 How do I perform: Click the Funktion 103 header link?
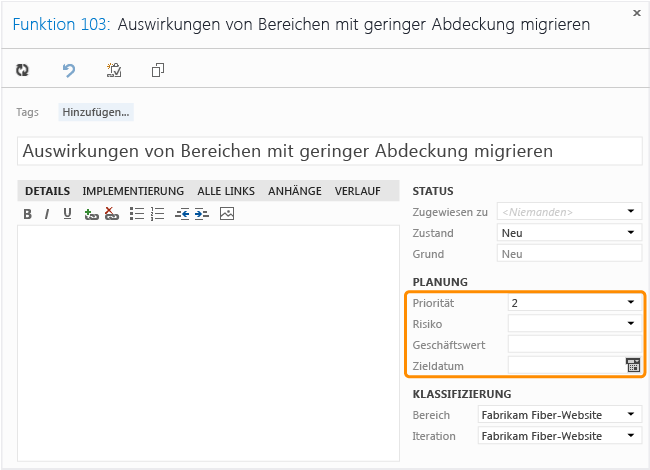[61, 24]
